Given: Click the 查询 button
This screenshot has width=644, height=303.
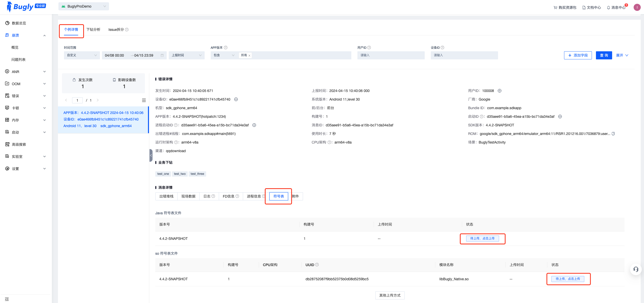Looking at the screenshot, I should pos(604,55).
